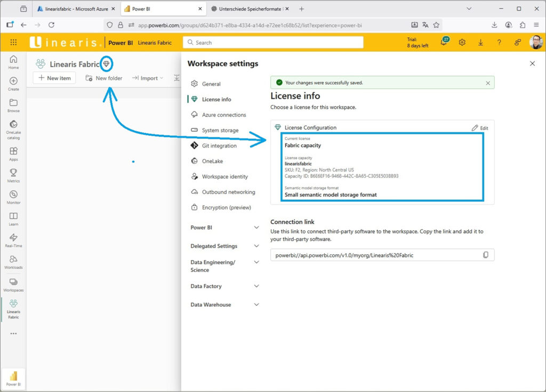Screen dimensions: 546x392
Task: Click the New item button
Action: [x=54, y=78]
